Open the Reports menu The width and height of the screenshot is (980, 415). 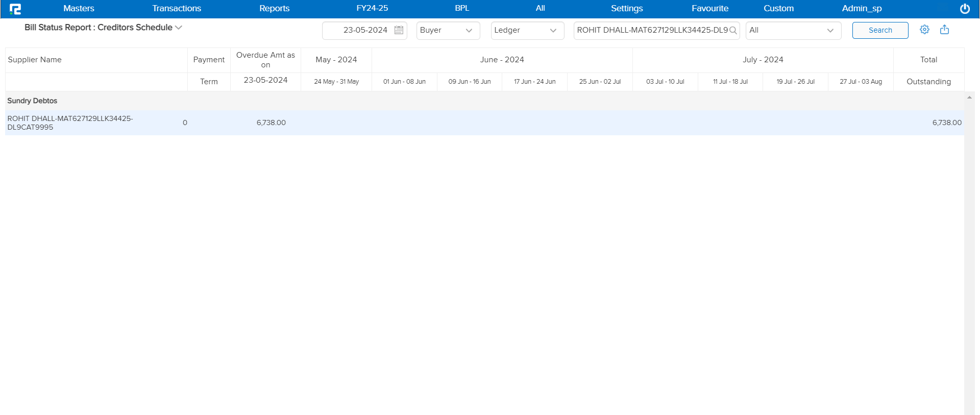(274, 9)
